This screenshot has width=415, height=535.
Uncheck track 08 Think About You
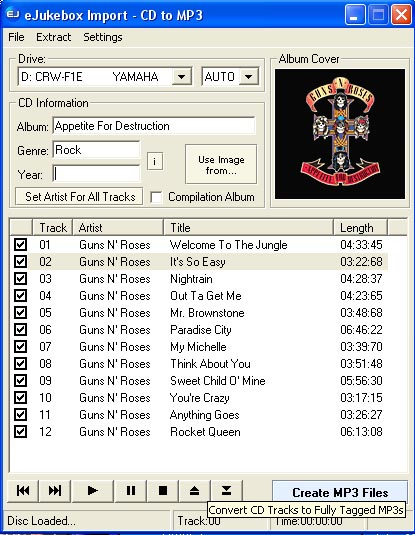coord(20,364)
